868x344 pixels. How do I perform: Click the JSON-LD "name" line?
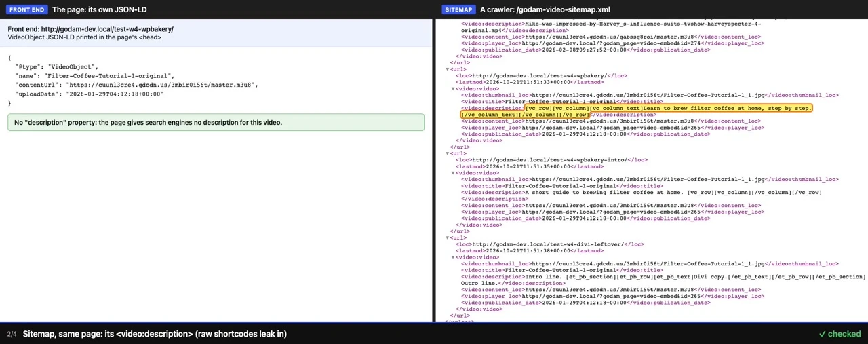pos(95,76)
